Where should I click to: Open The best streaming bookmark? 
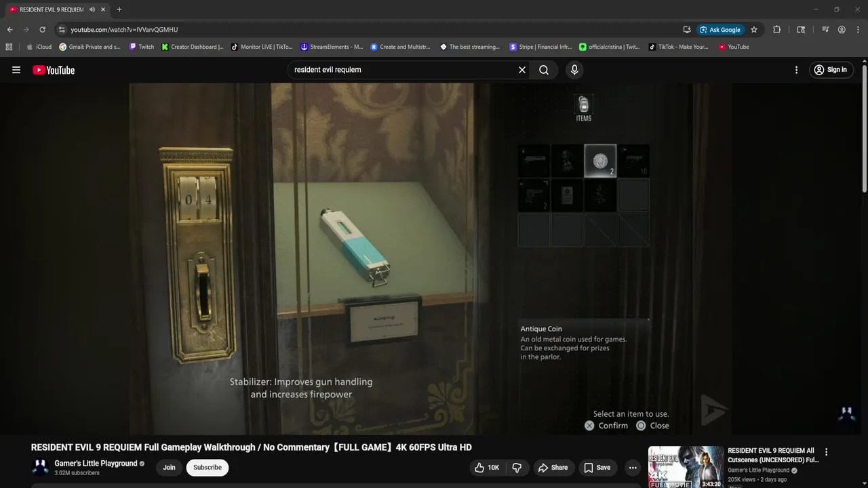(x=470, y=47)
